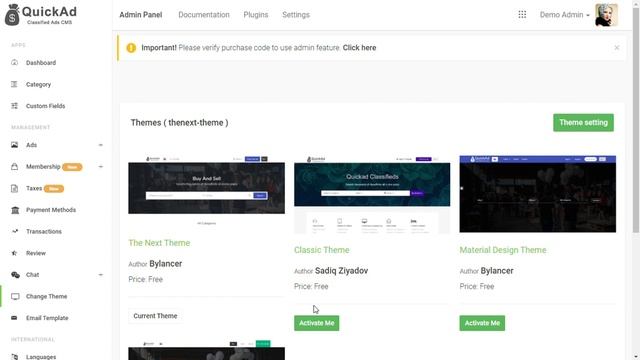The image size is (640, 360).
Task: Click the Demo Admin avatar picture
Action: click(606, 15)
